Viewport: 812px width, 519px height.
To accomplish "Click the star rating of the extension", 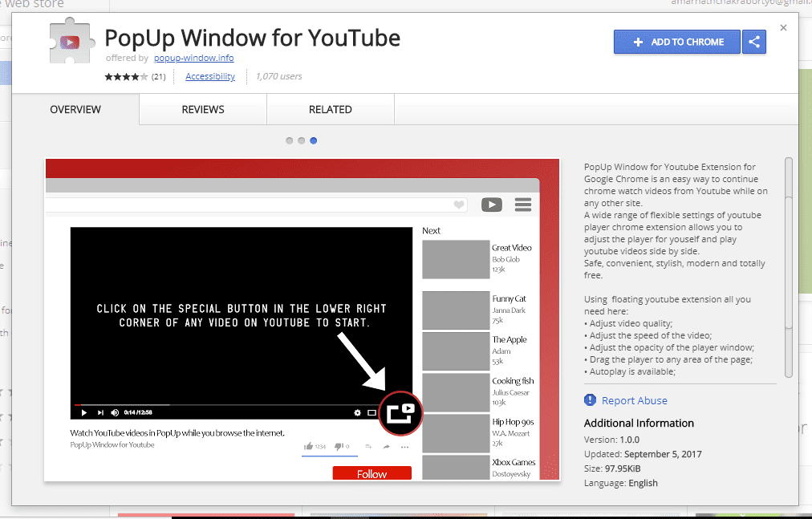I will (x=126, y=77).
